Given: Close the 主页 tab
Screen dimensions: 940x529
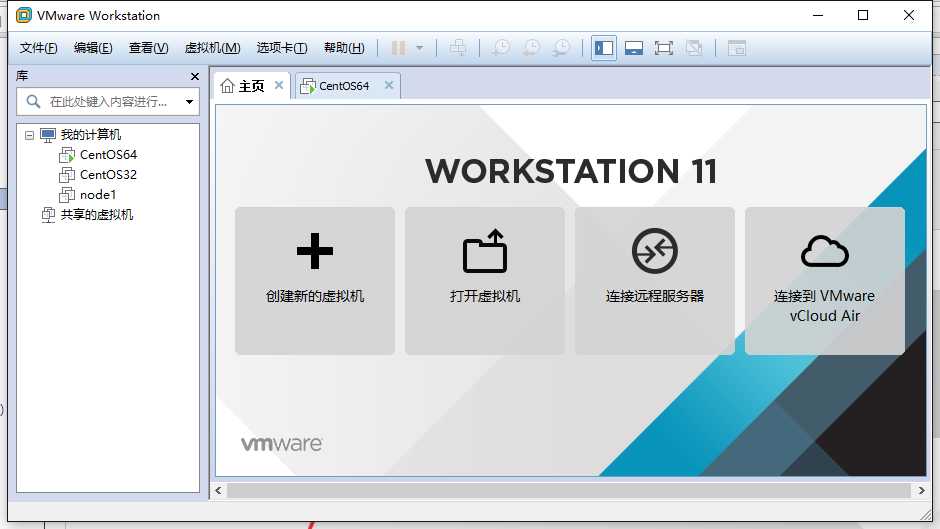Looking at the screenshot, I should [x=279, y=85].
